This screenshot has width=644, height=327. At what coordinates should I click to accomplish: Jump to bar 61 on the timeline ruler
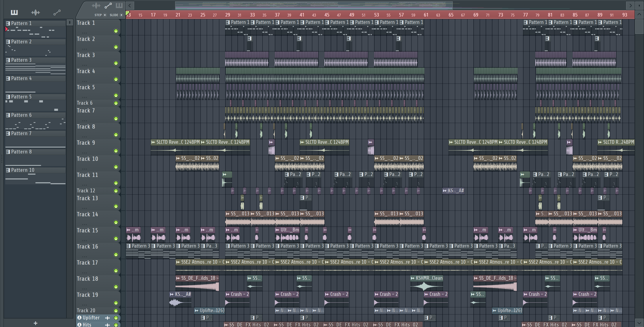[x=426, y=15]
